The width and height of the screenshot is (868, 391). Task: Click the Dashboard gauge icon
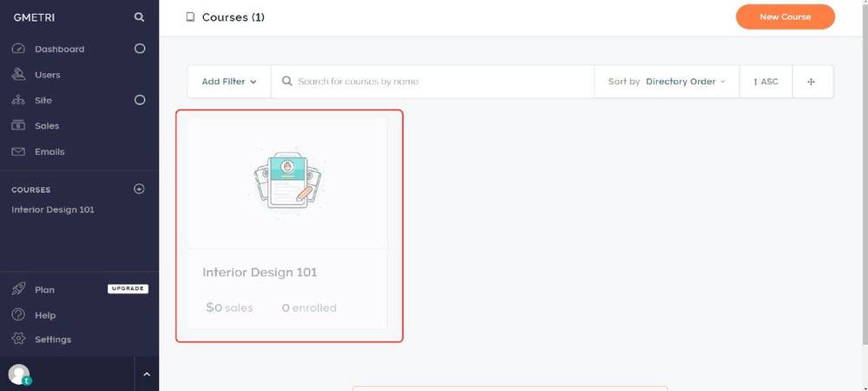(x=18, y=49)
